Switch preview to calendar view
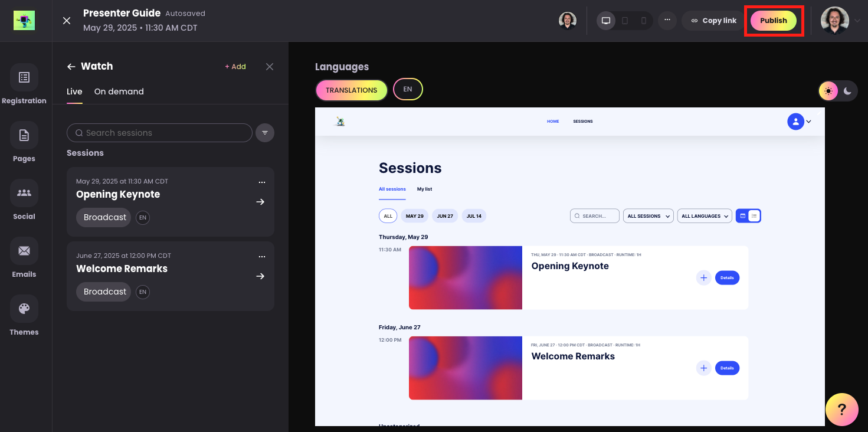The image size is (868, 432). pyautogui.click(x=742, y=216)
